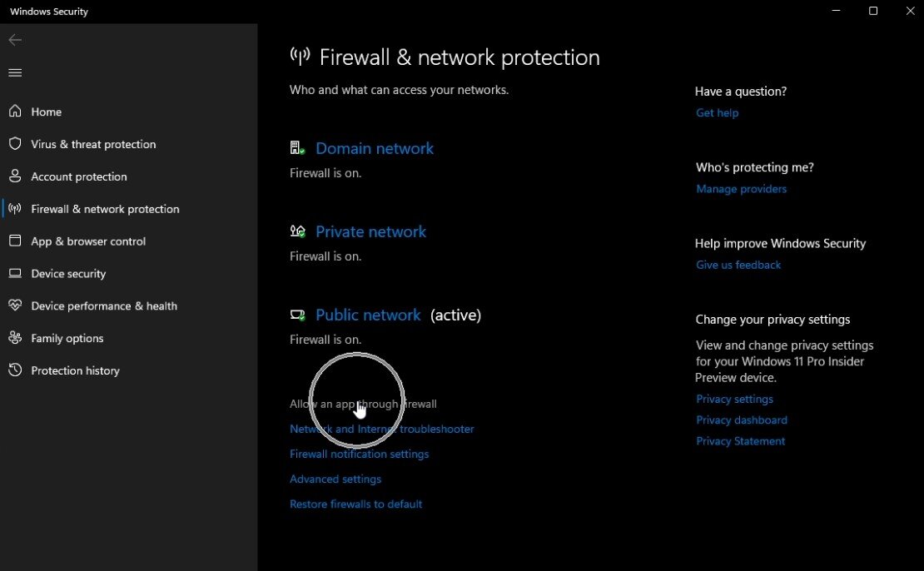Image resolution: width=924 pixels, height=571 pixels.
Task: Click the Device performance & health heart icon
Action: 15,305
